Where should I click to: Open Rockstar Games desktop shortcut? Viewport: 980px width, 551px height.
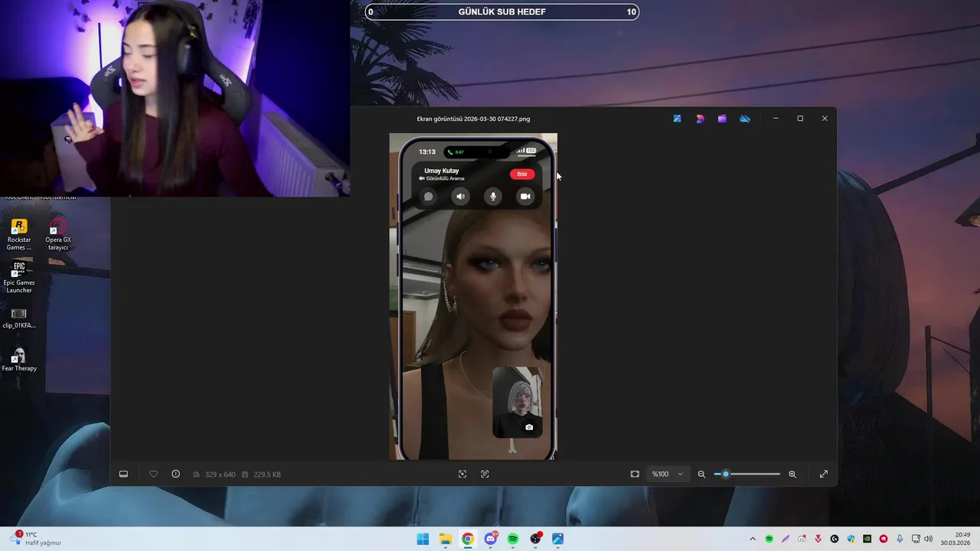tap(19, 234)
